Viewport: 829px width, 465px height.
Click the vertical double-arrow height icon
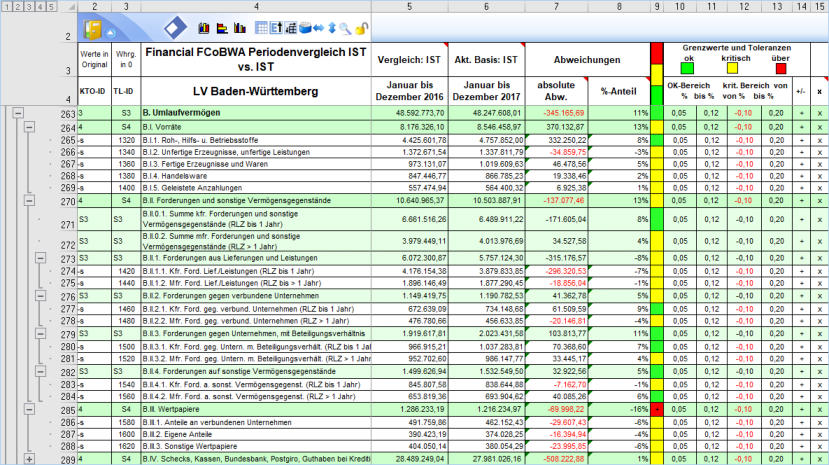[x=332, y=28]
